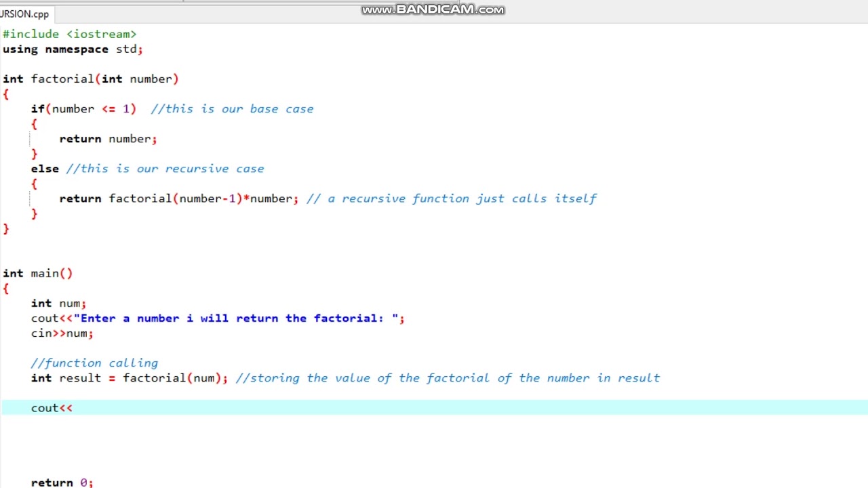868x488 pixels.
Task: Click 'cin>>num;' line
Action: tap(62, 333)
